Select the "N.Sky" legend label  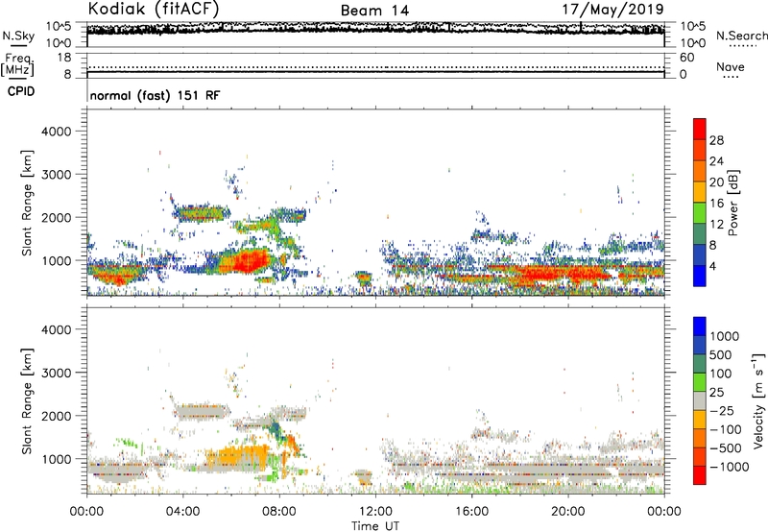(18, 36)
